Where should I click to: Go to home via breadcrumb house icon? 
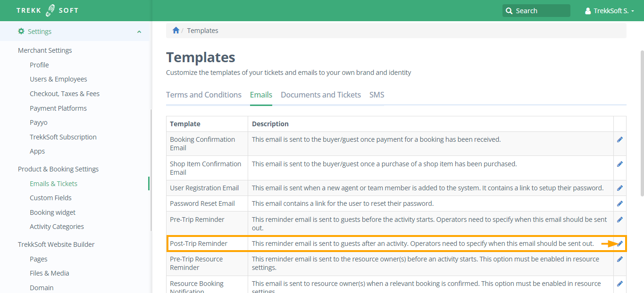click(x=176, y=31)
